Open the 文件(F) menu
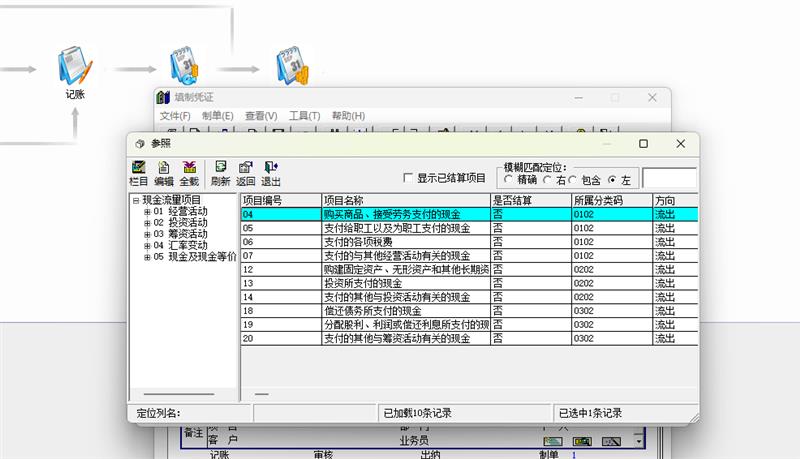 click(175, 116)
